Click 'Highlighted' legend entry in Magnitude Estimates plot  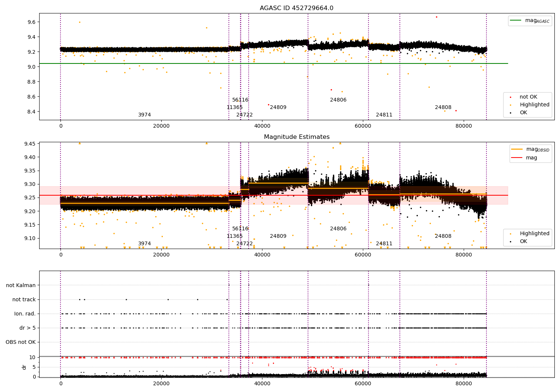coord(530,233)
